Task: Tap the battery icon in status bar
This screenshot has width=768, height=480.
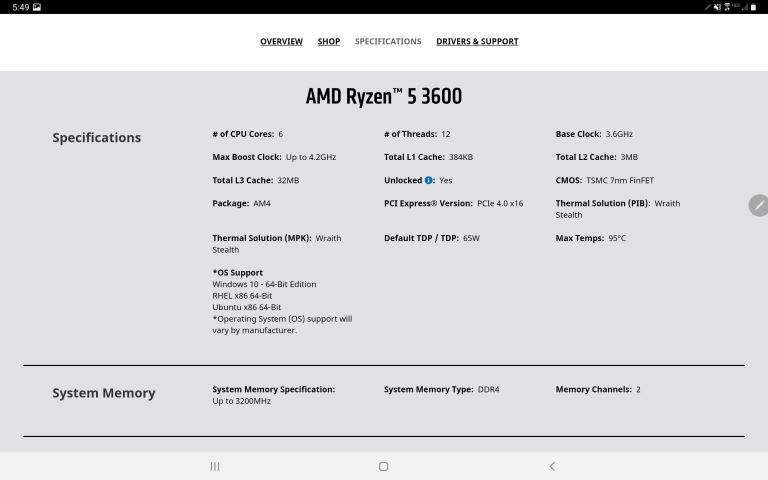Action: 753,7
